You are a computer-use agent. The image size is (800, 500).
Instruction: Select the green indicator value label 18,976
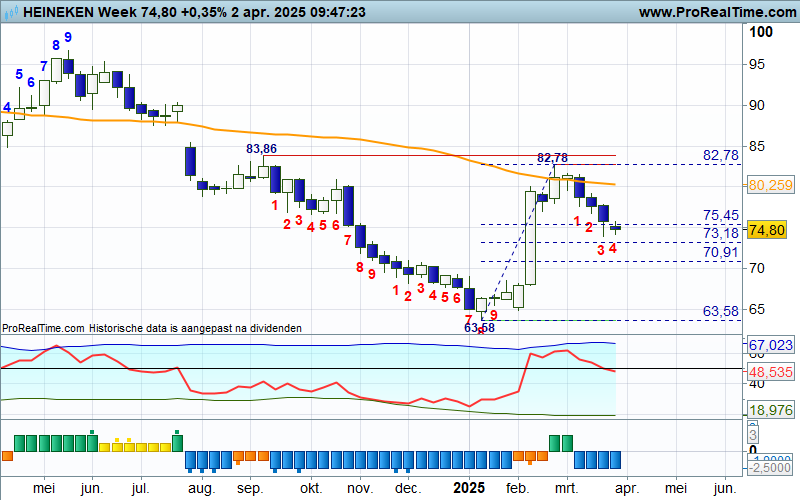tap(769, 411)
